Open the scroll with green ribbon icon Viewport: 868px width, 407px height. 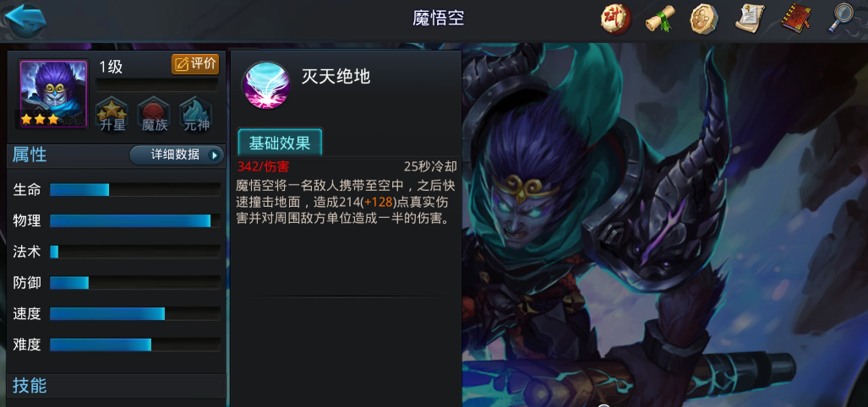coord(660,19)
